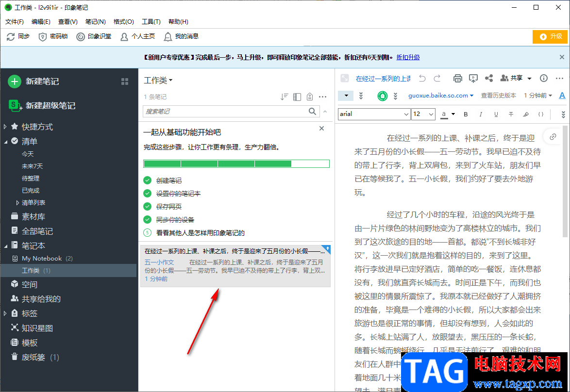This screenshot has width=570, height=392.
Task: Expand note to full window icon
Action: [x=345, y=78]
